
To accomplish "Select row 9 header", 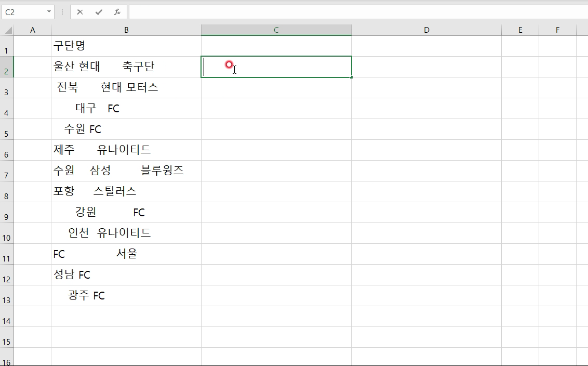I will [x=6, y=213].
